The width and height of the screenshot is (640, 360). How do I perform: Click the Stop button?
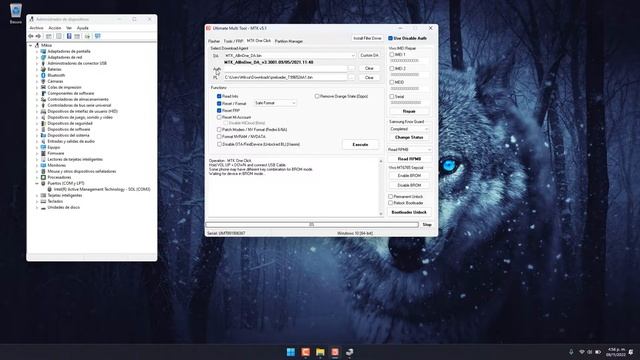tap(427, 225)
